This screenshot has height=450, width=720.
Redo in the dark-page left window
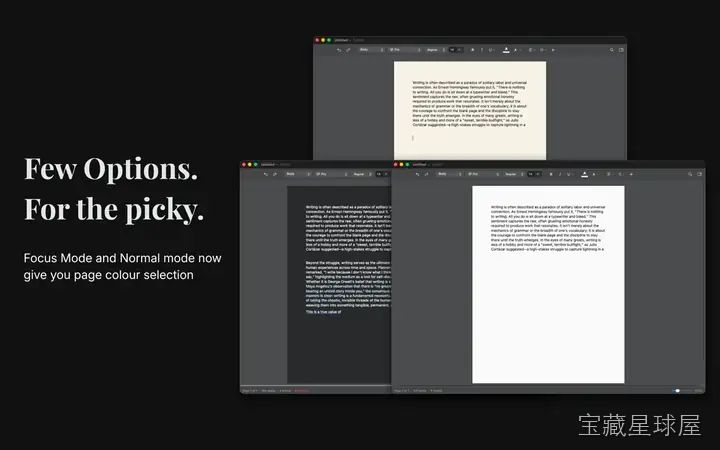click(x=275, y=174)
